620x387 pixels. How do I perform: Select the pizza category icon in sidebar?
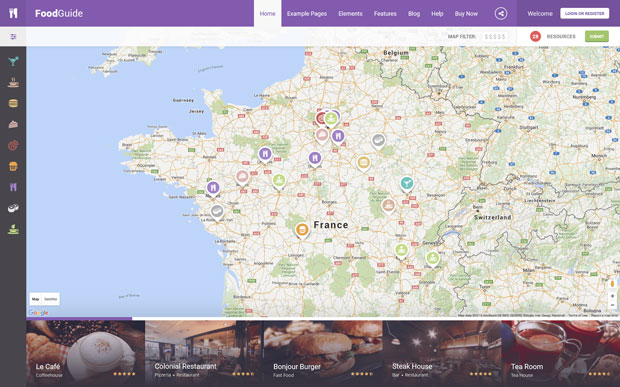(x=13, y=145)
